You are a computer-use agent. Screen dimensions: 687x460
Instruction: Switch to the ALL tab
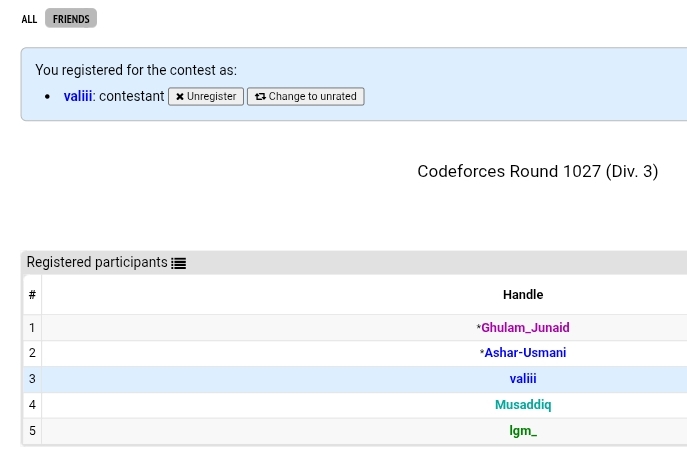(x=29, y=19)
